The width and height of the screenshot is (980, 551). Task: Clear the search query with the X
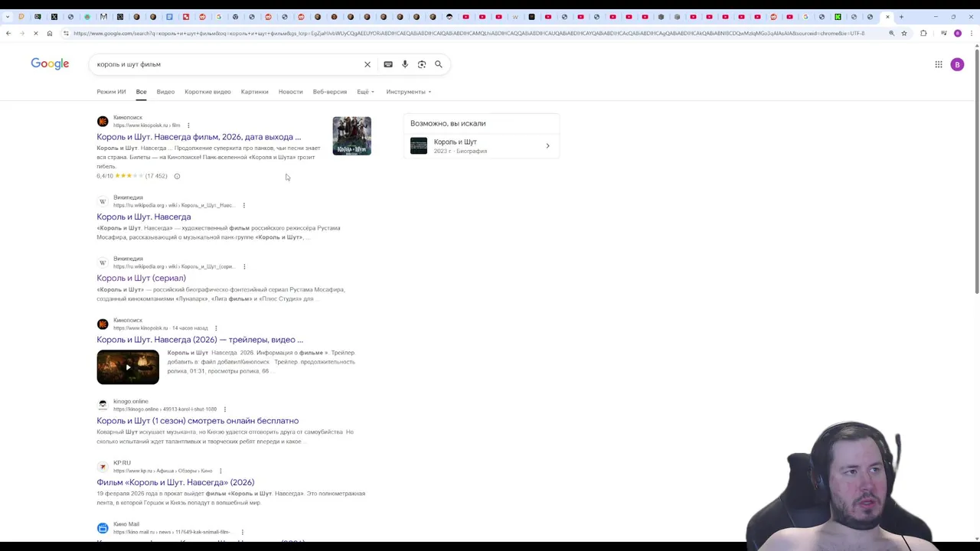point(367,64)
